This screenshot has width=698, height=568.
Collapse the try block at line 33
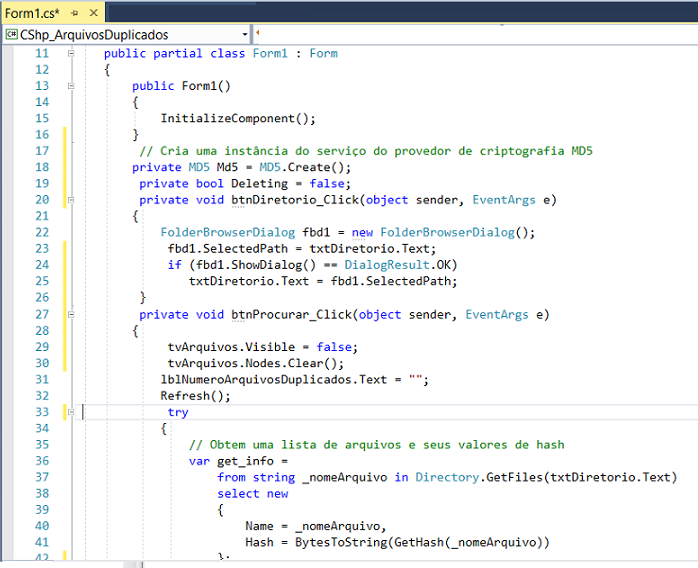[x=71, y=412]
